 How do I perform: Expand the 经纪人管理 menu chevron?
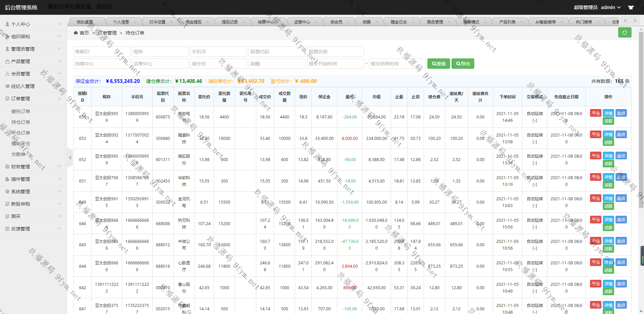pos(59,86)
